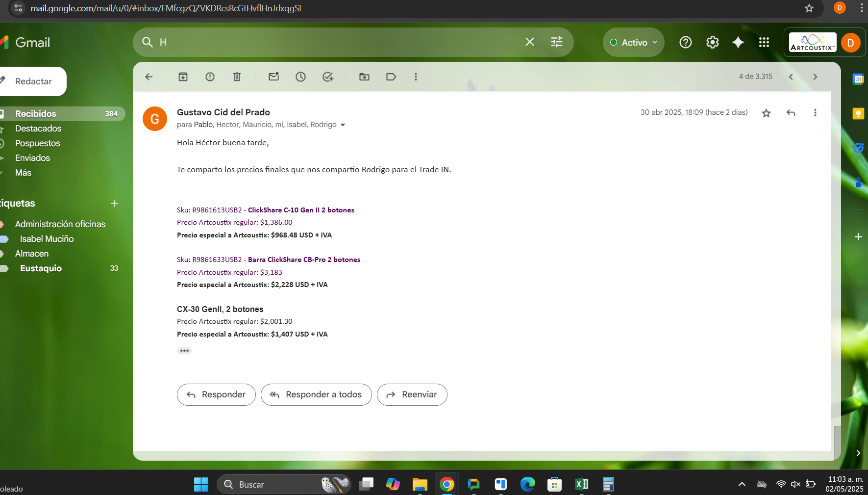
Task: Show the newer conversation
Action: point(791,77)
